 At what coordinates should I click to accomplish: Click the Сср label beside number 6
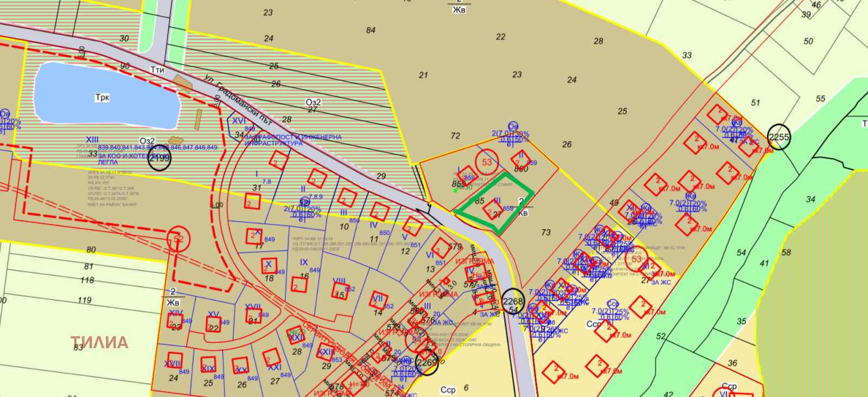tap(448, 390)
